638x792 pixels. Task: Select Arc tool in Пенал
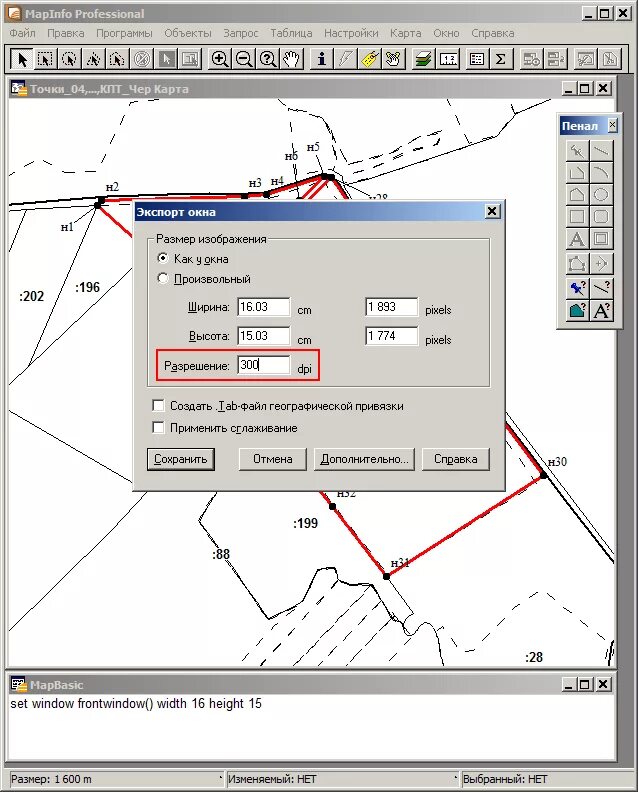[601, 173]
